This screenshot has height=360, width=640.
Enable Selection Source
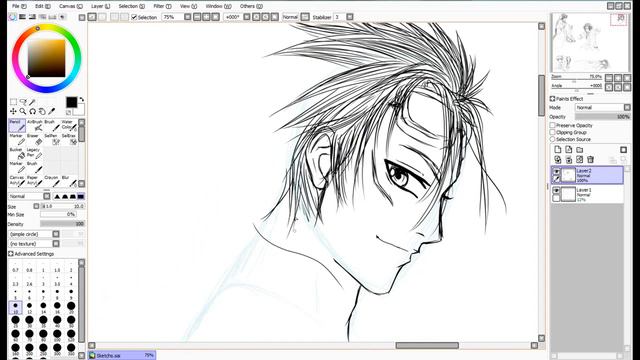click(x=552, y=139)
